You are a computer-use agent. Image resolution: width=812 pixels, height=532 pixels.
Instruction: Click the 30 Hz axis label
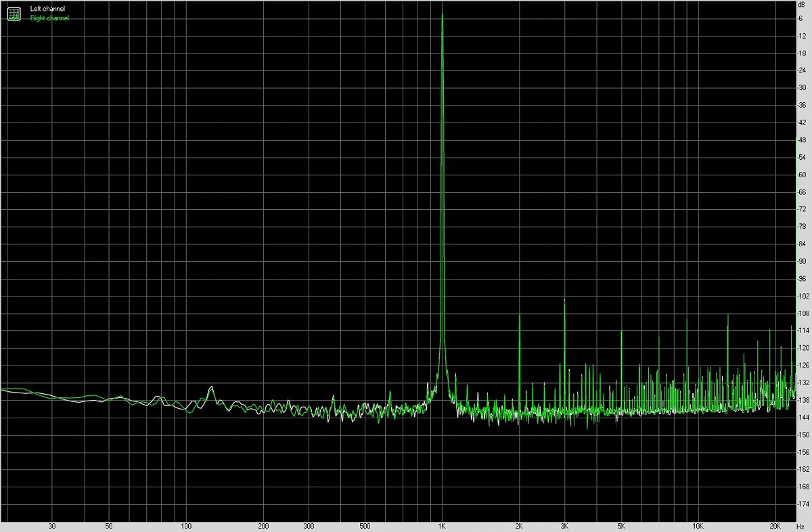click(x=52, y=526)
